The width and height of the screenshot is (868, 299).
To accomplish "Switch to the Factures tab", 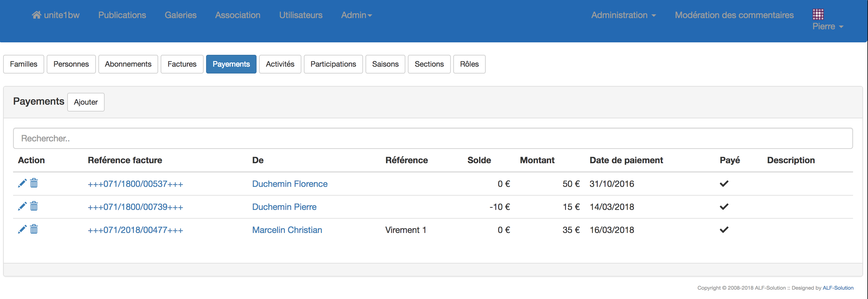I will click(x=182, y=64).
